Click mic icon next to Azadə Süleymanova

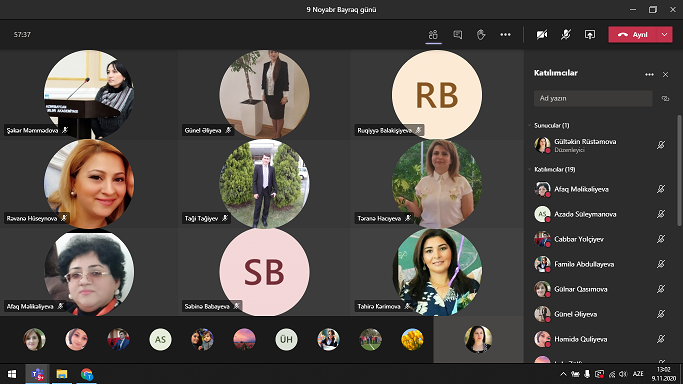[x=661, y=214]
